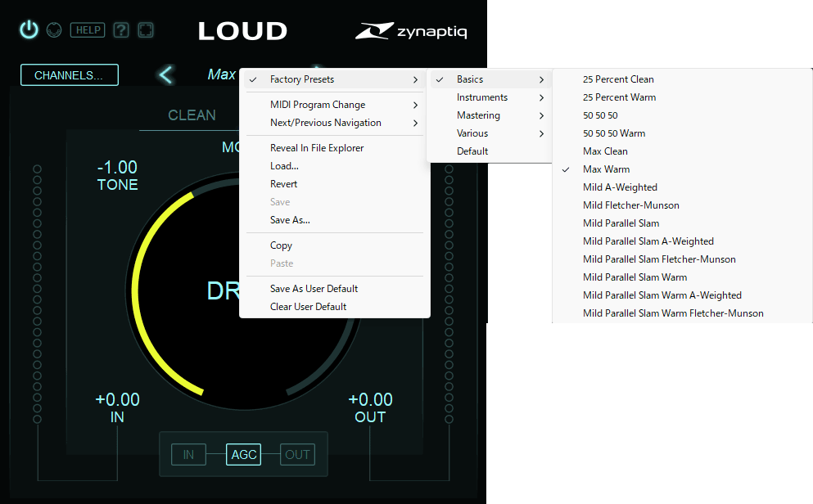Toggle the IN metering button
Screen dimensions: 813x504
[x=188, y=455]
